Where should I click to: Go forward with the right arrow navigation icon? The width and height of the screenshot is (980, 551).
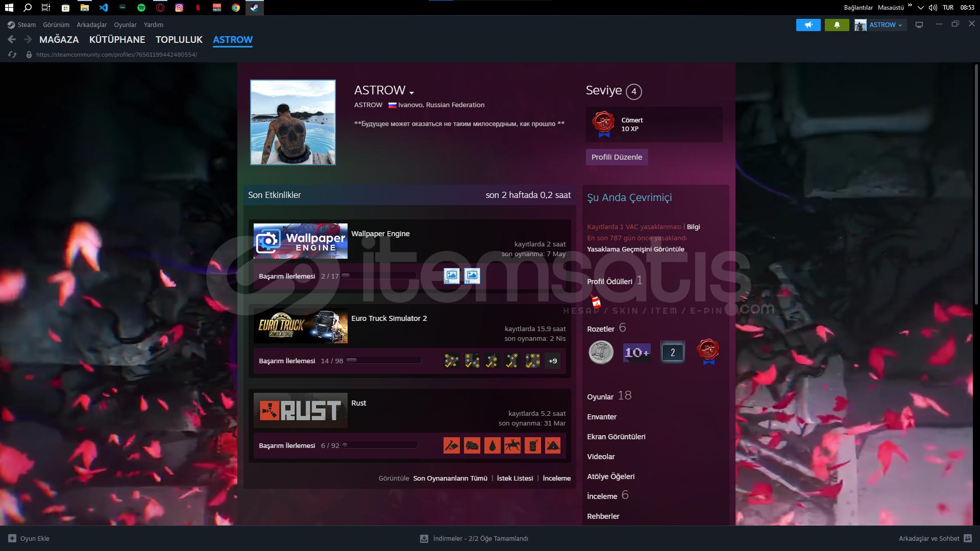pos(28,39)
